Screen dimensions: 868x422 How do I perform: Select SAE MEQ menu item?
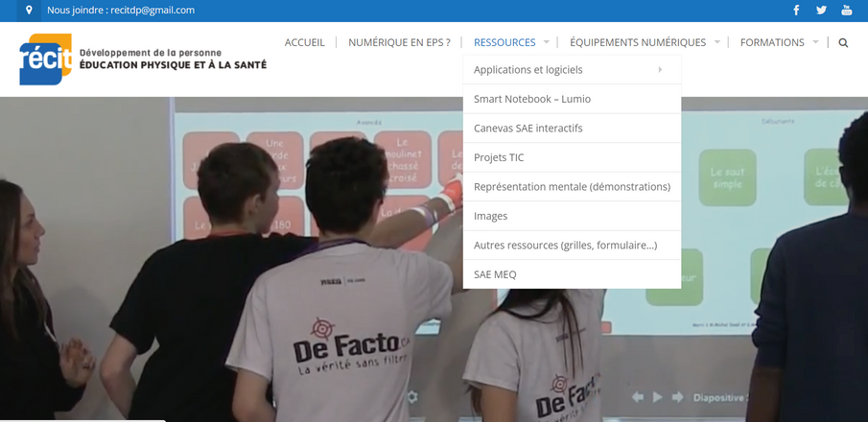tap(495, 274)
